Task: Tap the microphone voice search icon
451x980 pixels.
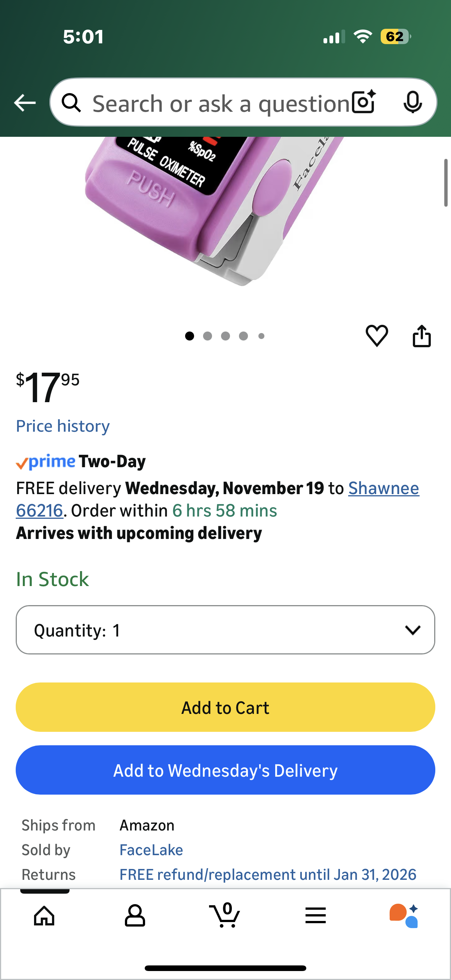Action: [412, 102]
